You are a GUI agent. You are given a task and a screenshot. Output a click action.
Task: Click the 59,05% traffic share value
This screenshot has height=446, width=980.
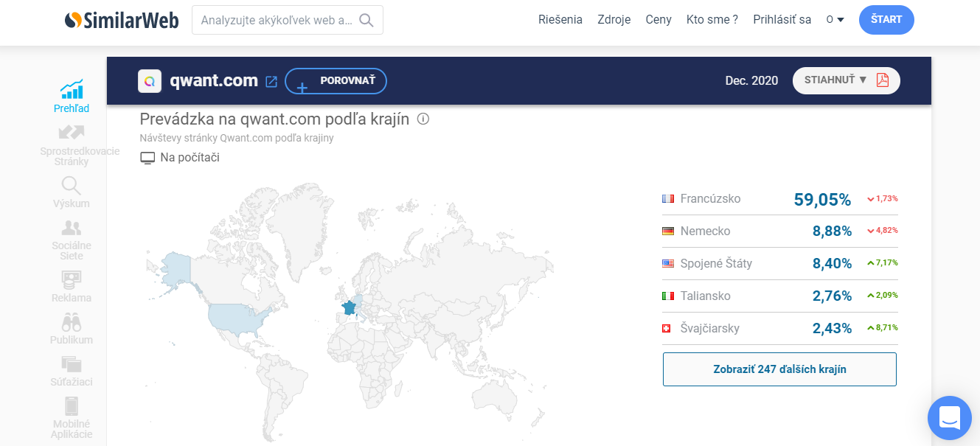[822, 199]
